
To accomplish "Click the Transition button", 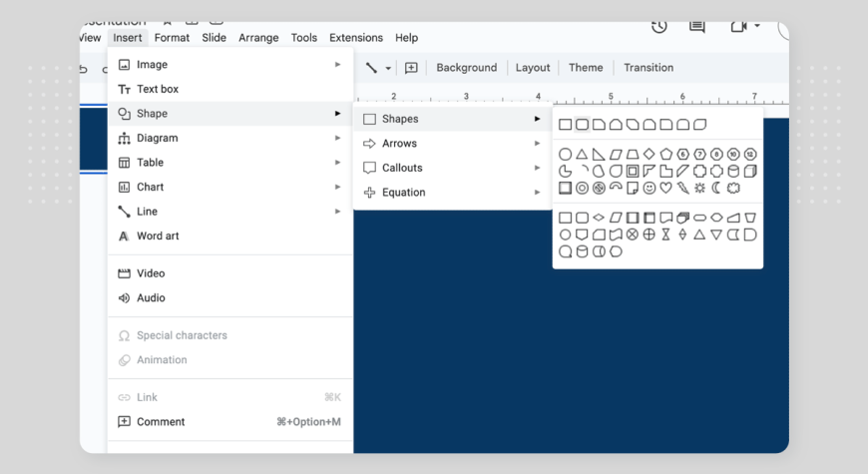I will click(x=649, y=68).
